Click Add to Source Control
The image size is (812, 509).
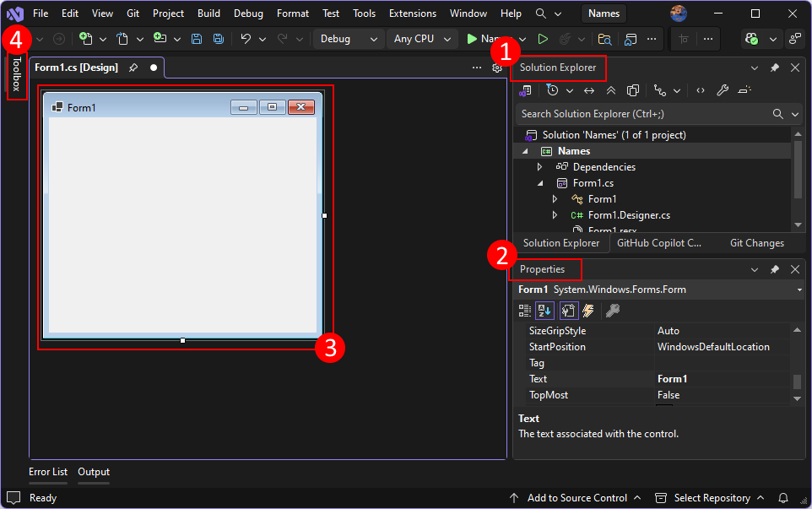tap(577, 497)
